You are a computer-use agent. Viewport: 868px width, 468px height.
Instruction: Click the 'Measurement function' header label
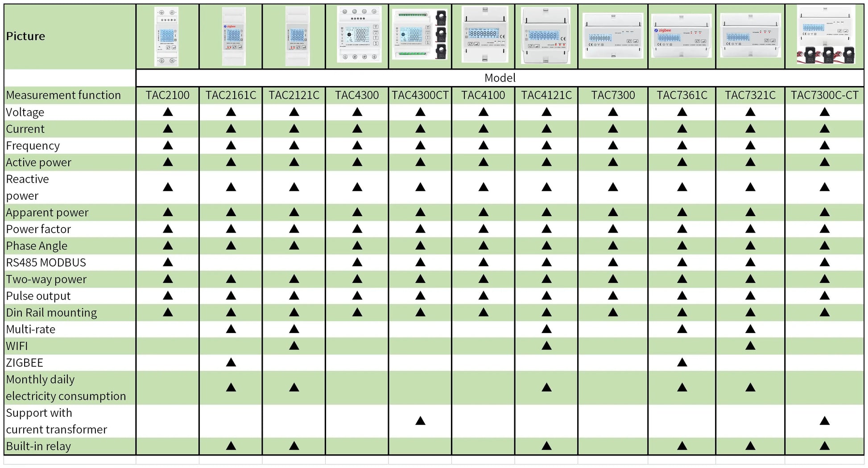click(63, 95)
